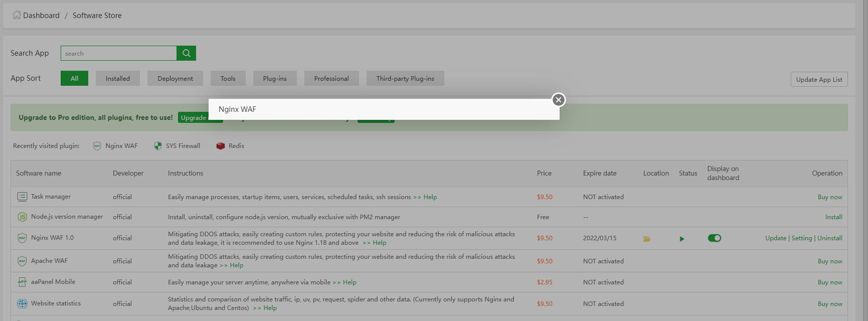Open Help link for Website statistics
This screenshot has width=868, height=321.
(270, 308)
